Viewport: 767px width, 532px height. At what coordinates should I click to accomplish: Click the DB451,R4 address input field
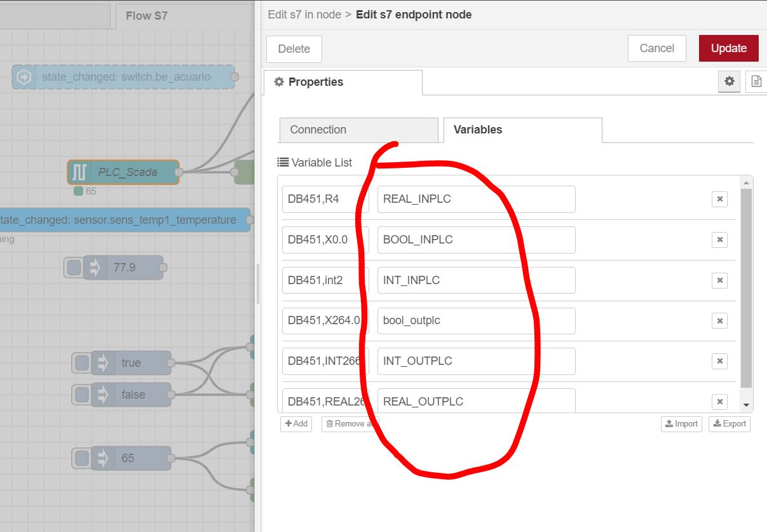click(324, 198)
